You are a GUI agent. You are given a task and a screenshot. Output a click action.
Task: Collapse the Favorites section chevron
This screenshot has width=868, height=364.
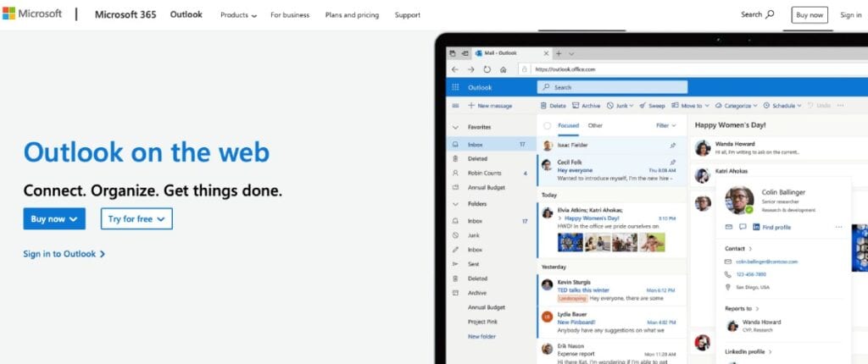[x=455, y=127]
